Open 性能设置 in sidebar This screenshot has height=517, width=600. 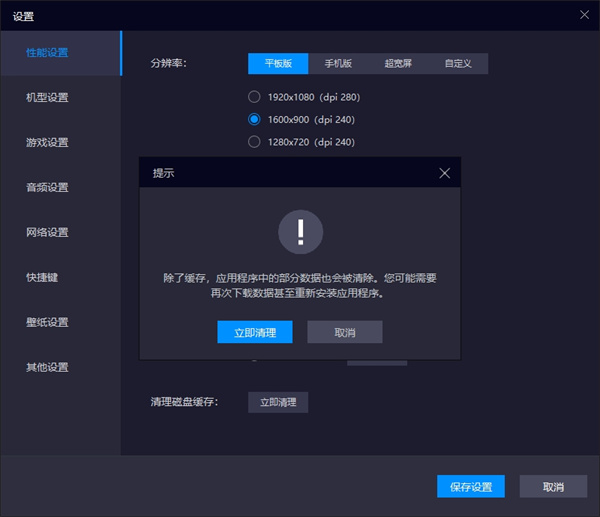pos(47,52)
